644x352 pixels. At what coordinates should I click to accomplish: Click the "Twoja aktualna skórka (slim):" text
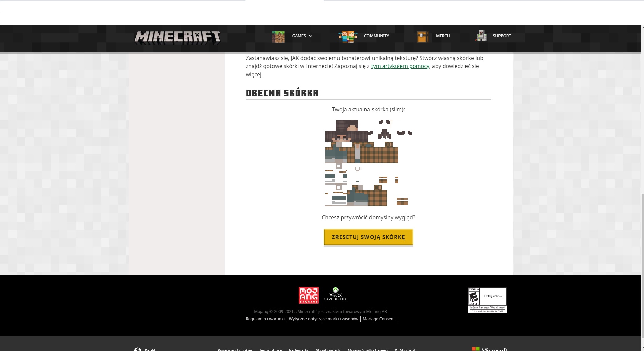coord(368,109)
